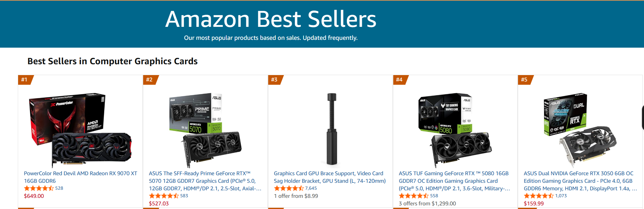The width and height of the screenshot is (644, 209).
Task: Click the star rating of the RTX 3050 card
Action: coord(539,196)
